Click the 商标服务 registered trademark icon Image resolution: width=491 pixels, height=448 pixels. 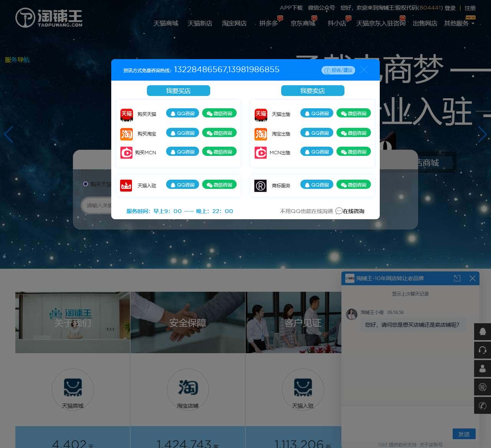pos(260,186)
